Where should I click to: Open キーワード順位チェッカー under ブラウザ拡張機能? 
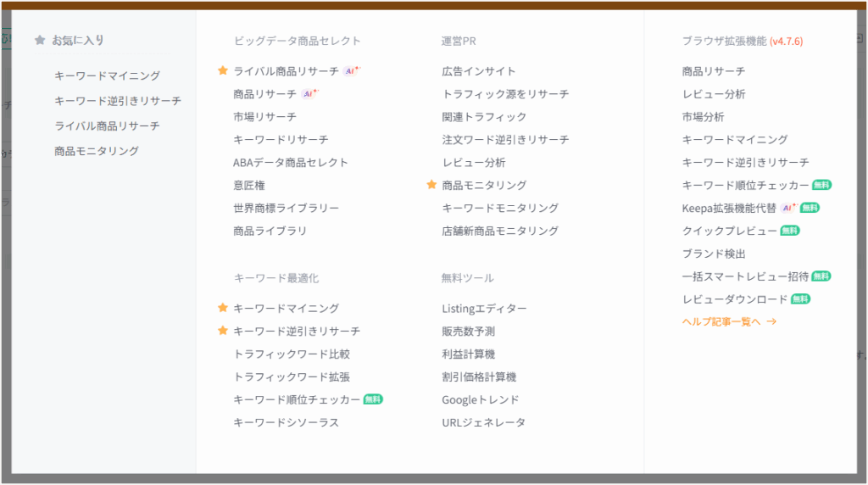coord(746,185)
